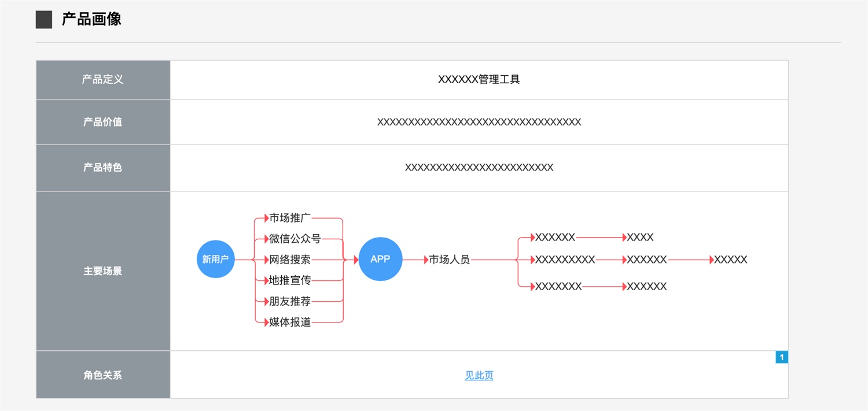Select the 地推宣传 flow item
Screen dimensions: 868x411
pyautogui.click(x=290, y=280)
